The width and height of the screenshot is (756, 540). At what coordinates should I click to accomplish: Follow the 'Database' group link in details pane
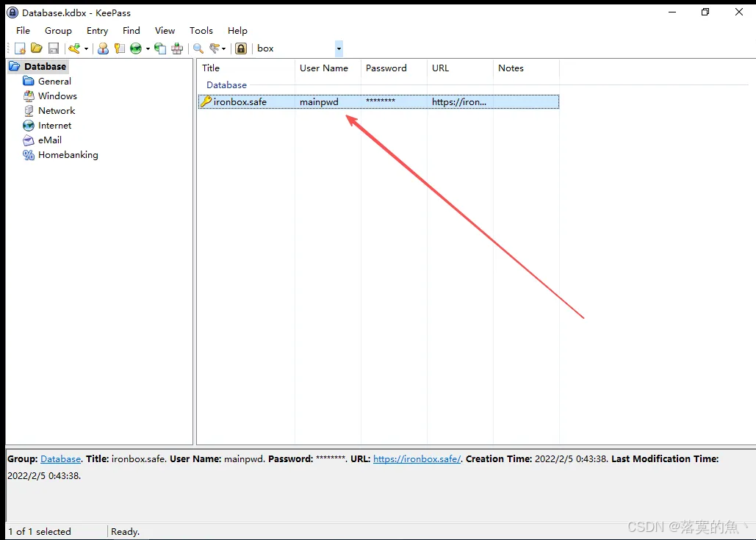tap(60, 459)
